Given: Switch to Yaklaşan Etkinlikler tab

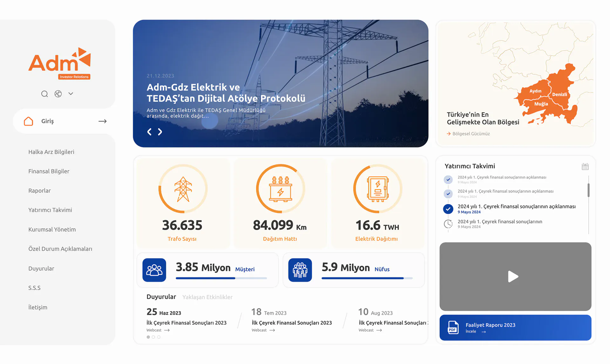Looking at the screenshot, I should point(207,297).
